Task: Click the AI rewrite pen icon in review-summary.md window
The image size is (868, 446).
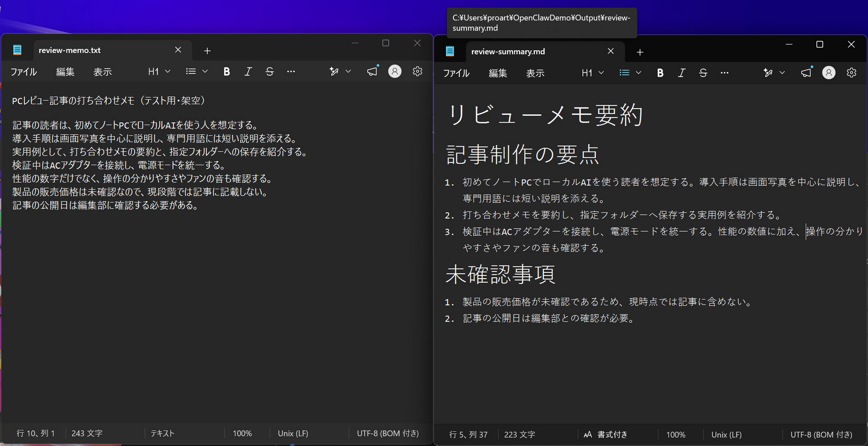Action: pyautogui.click(x=768, y=73)
